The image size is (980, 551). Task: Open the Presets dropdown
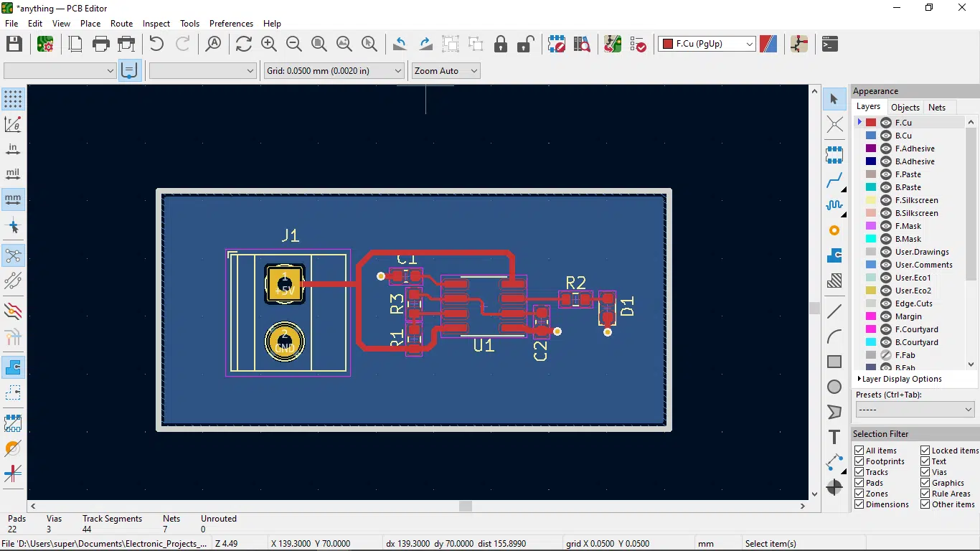coord(915,410)
